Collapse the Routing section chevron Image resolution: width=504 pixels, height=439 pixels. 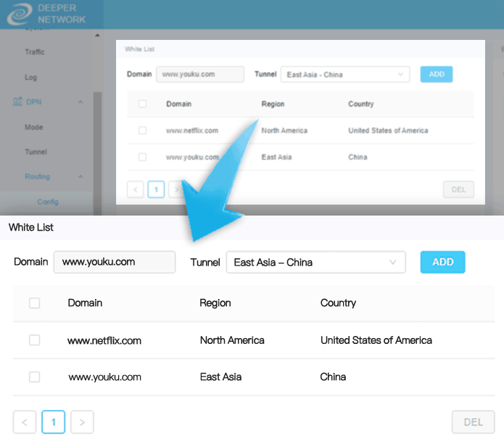[x=80, y=176]
